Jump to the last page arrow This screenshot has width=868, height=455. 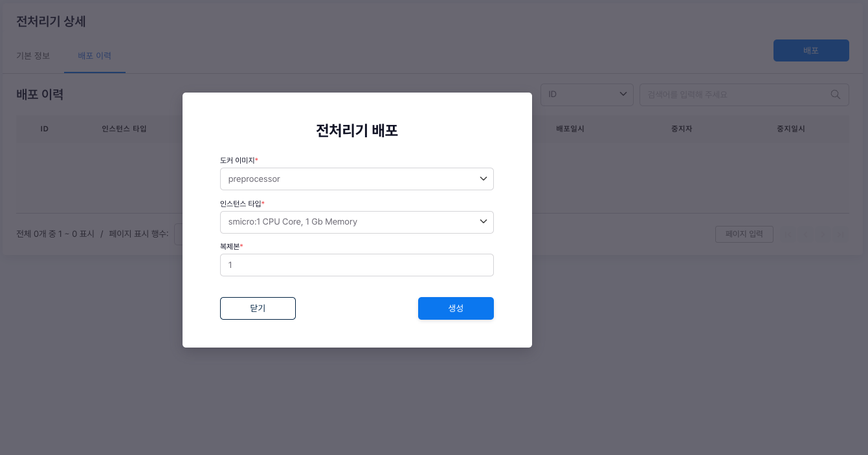tap(840, 234)
